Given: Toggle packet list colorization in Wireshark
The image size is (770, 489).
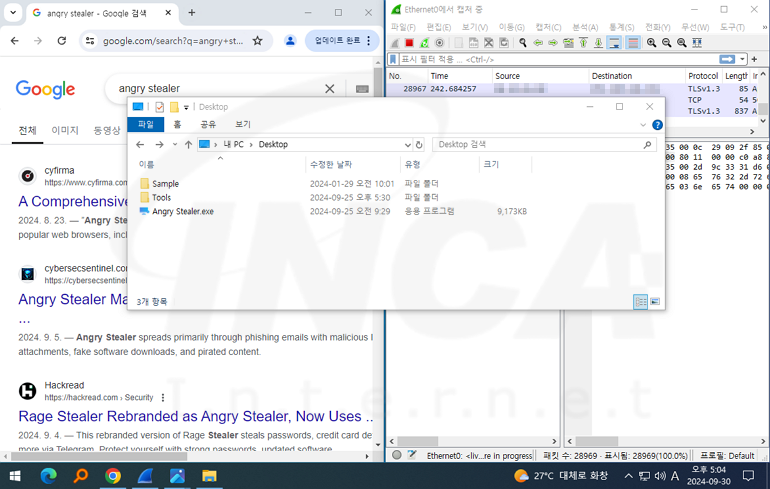Looking at the screenshot, I should click(x=633, y=43).
